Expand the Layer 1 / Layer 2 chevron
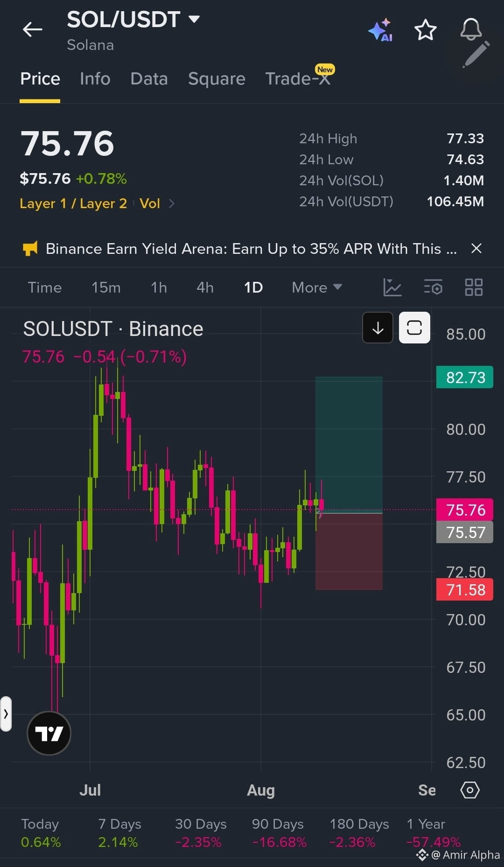The image size is (504, 867). (x=171, y=203)
